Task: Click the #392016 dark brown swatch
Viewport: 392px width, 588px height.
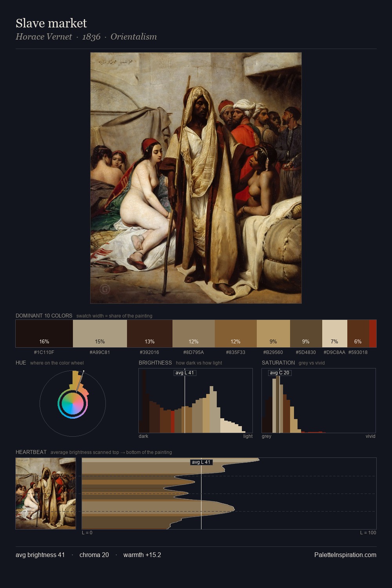Action: [150, 334]
